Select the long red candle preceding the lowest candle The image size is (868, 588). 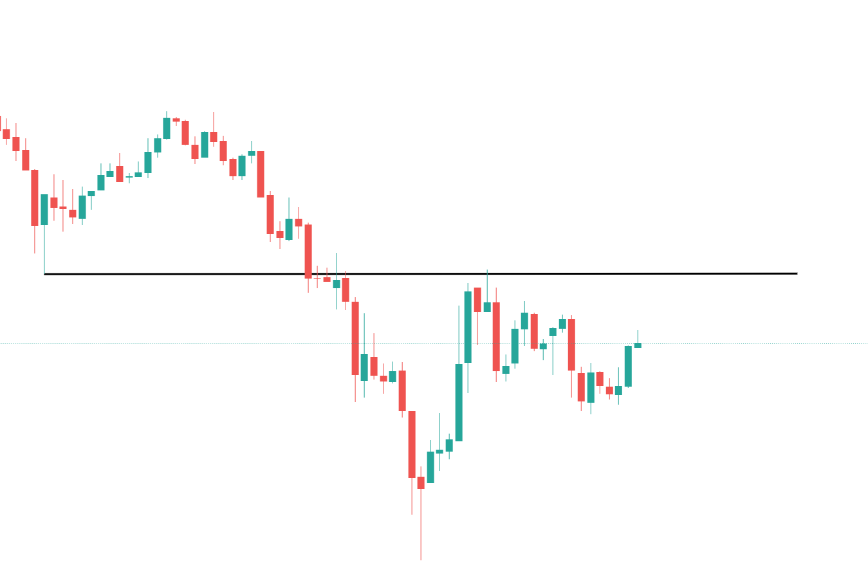tap(412, 444)
